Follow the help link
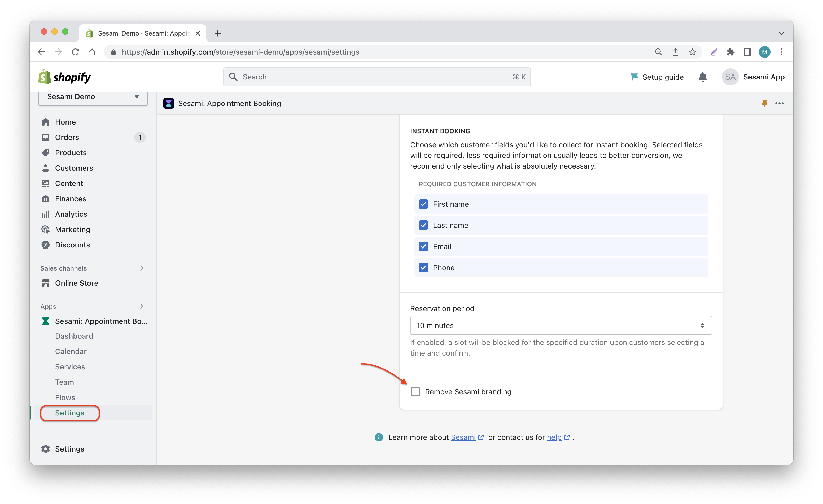The image size is (823, 504). coord(554,437)
